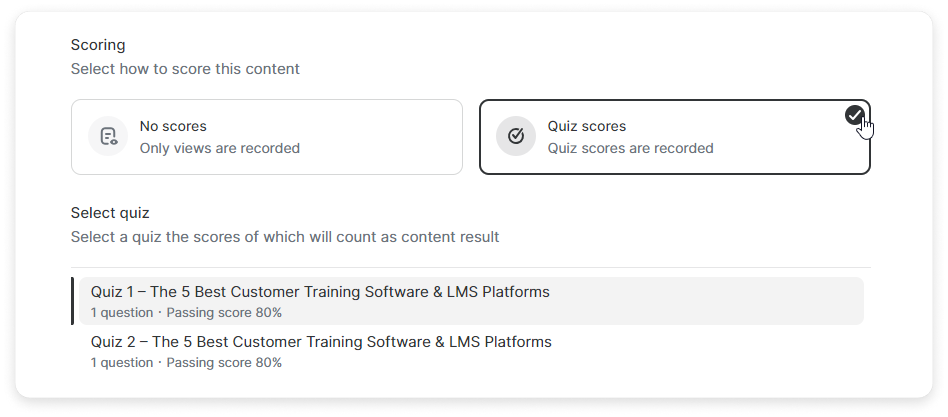Viewport: 948px width, 417px height.
Task: Click "Quiz scores are recorded" description
Action: 630,148
